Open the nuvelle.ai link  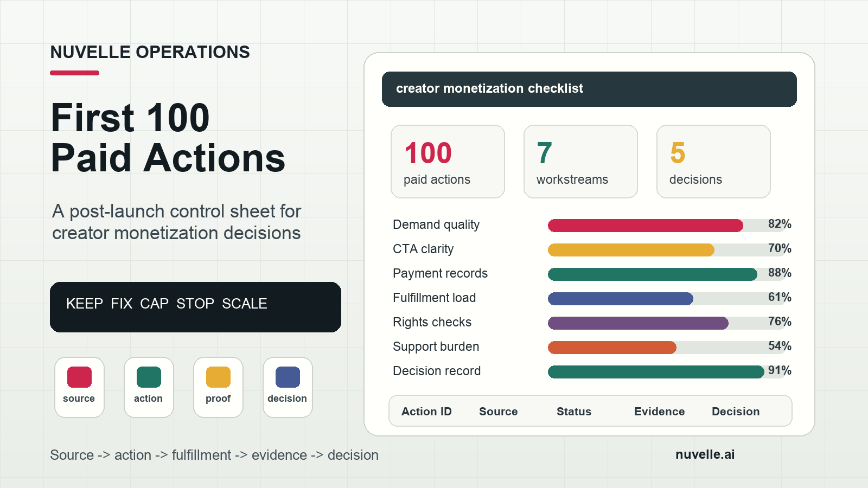click(705, 454)
